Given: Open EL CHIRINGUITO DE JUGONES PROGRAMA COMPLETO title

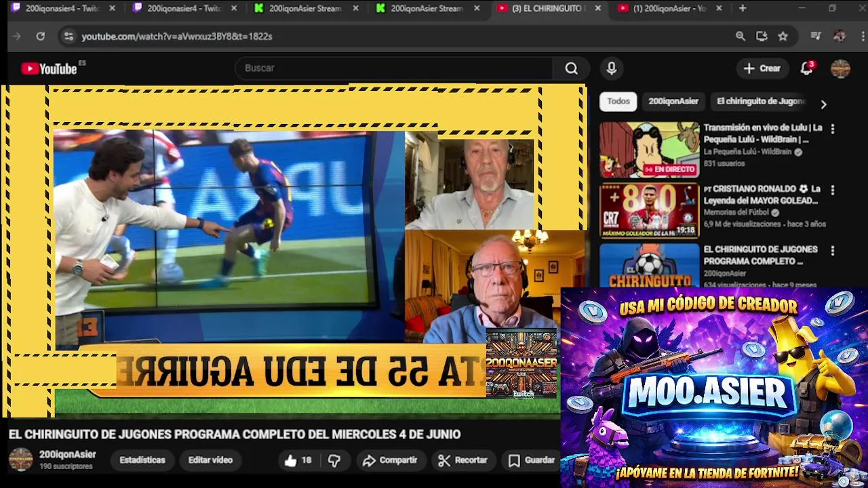Looking at the screenshot, I should pyautogui.click(x=760, y=256).
